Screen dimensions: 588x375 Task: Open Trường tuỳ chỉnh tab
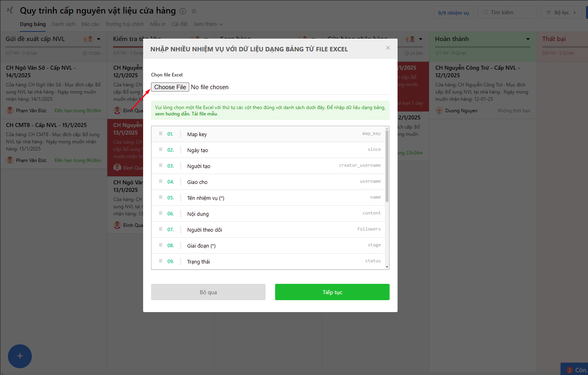pyautogui.click(x=124, y=24)
